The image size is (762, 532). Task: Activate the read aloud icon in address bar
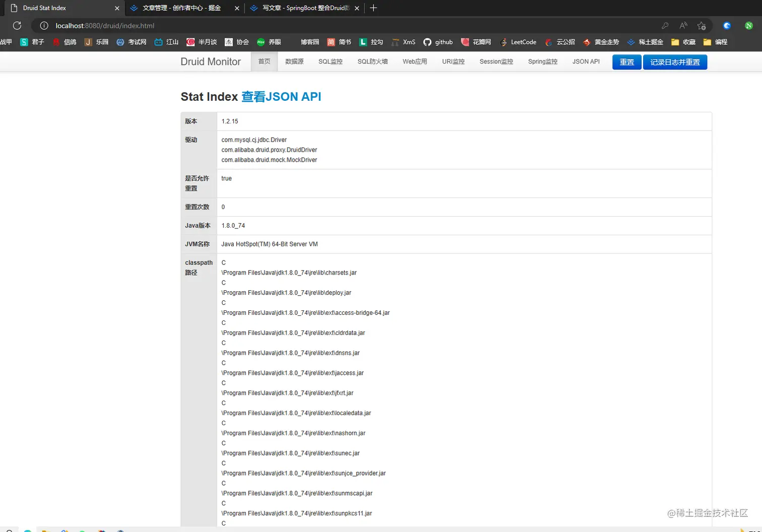tap(683, 26)
